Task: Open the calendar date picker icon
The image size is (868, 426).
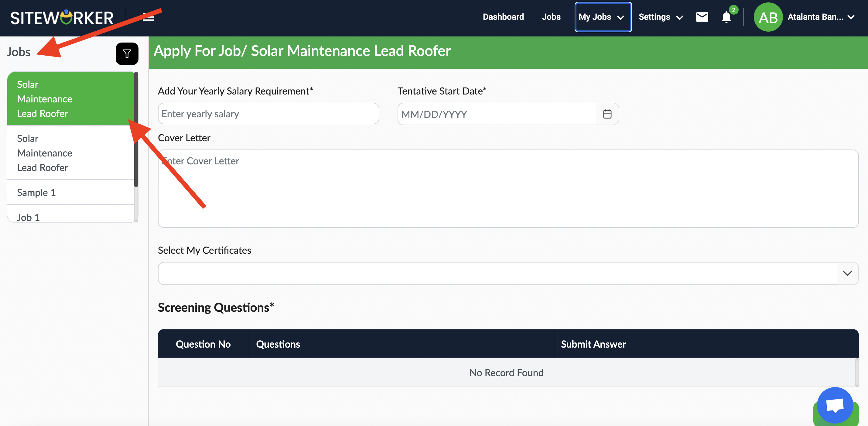Action: (x=607, y=114)
